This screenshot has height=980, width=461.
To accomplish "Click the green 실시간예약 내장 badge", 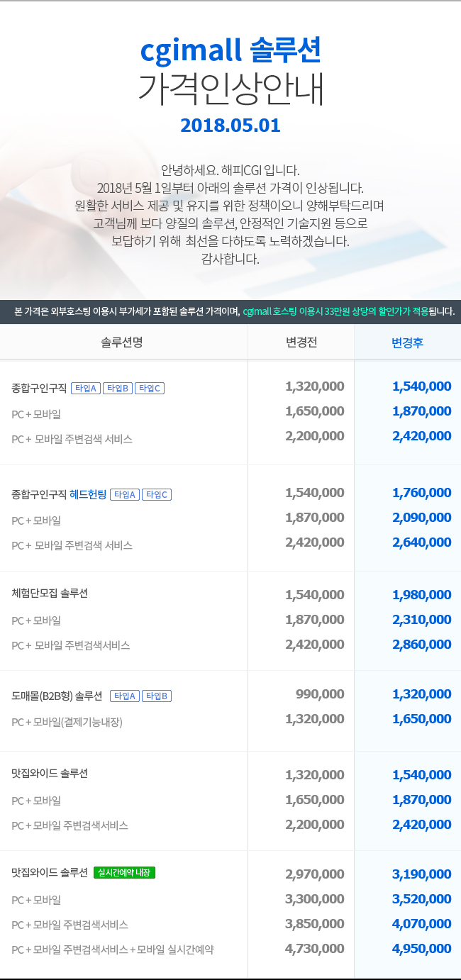I will (124, 872).
